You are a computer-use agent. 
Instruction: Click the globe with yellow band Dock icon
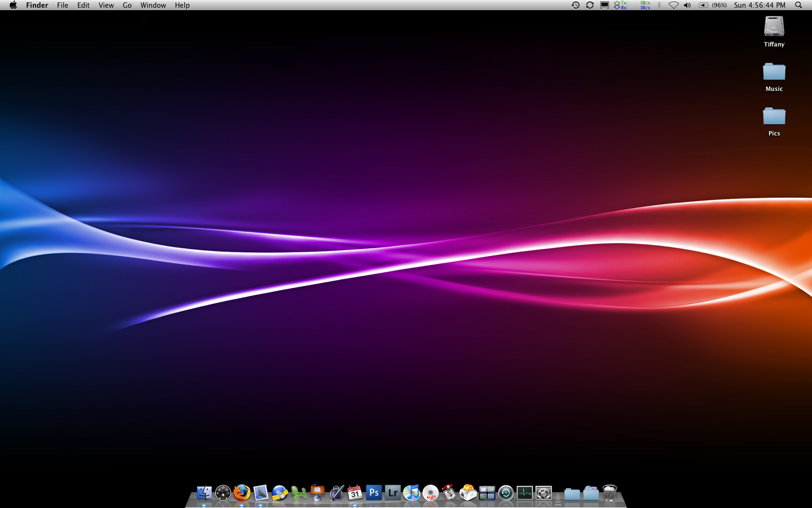(279, 493)
